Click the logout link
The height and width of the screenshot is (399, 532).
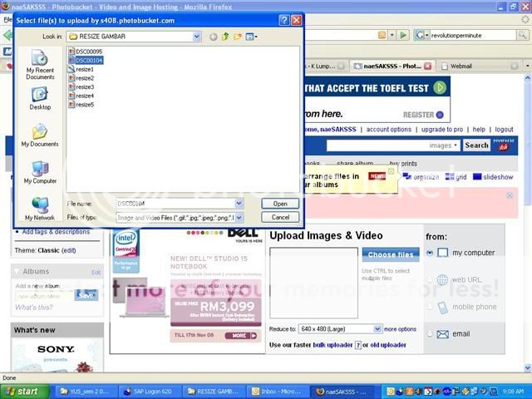pyautogui.click(x=504, y=130)
